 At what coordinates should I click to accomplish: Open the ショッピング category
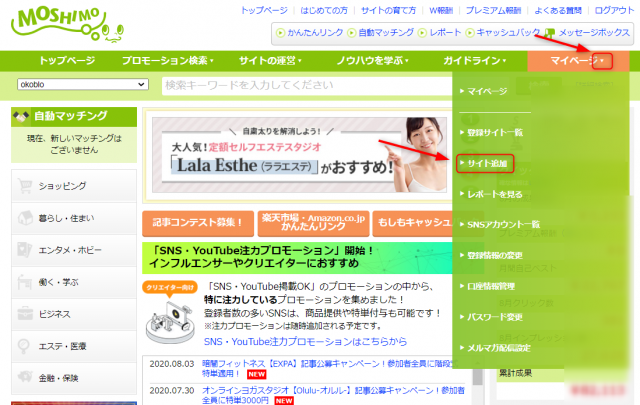click(74, 186)
